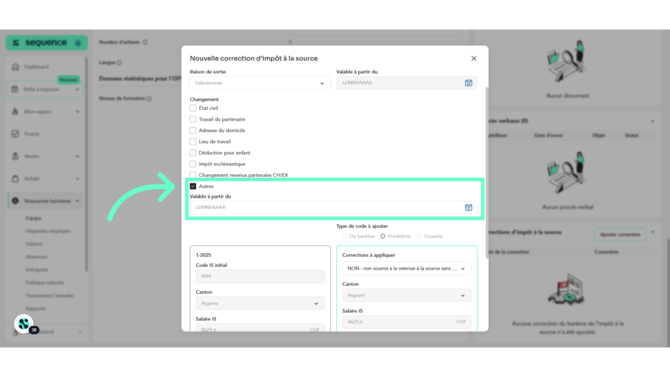Open Boîte à importer sidebar item
This screenshot has width=670, height=377.
[x=45, y=89]
